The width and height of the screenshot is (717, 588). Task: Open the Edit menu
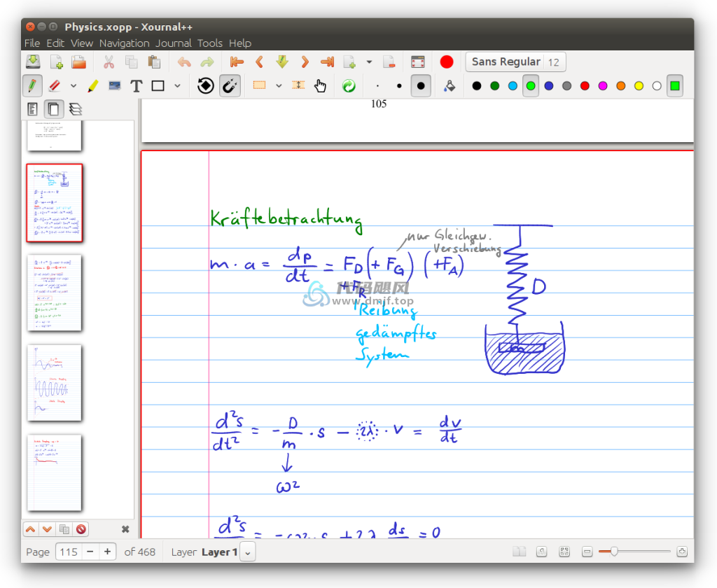(55, 43)
